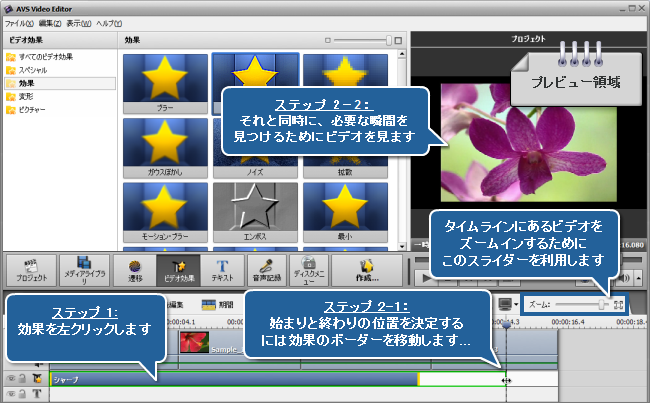
Task: Select the red flower Sample clip thumbnail
Action: click(x=194, y=342)
